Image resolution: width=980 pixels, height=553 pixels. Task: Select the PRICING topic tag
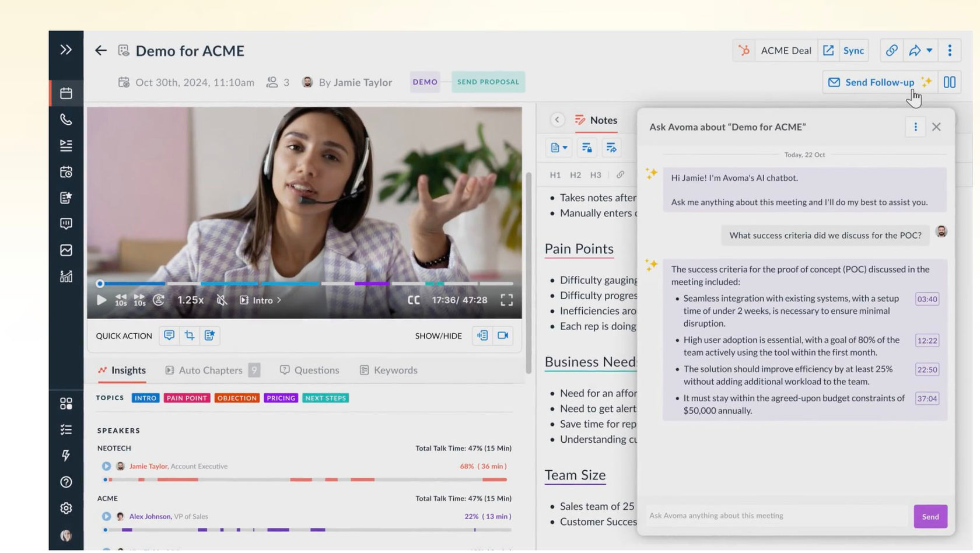[281, 398]
